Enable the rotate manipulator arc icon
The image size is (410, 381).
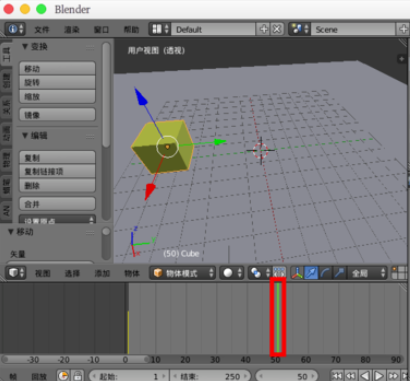click(x=325, y=273)
